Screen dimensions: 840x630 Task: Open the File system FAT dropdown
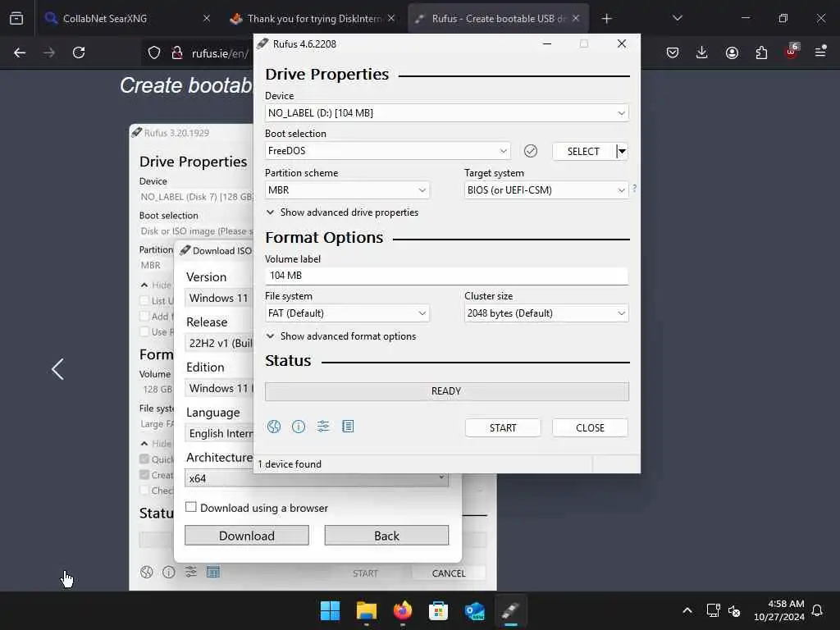347,313
